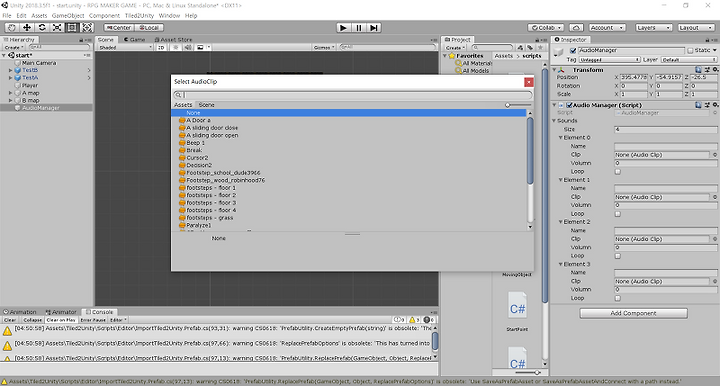
Task: Toggle 2D scene view mode
Action: [161, 47]
